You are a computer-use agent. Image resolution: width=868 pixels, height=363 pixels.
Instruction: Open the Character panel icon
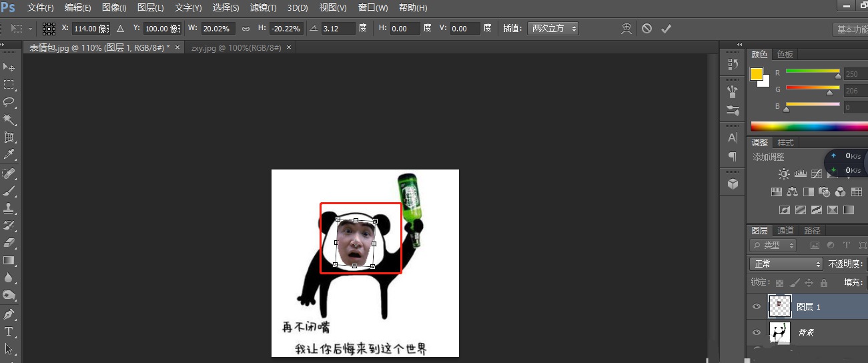click(x=733, y=137)
